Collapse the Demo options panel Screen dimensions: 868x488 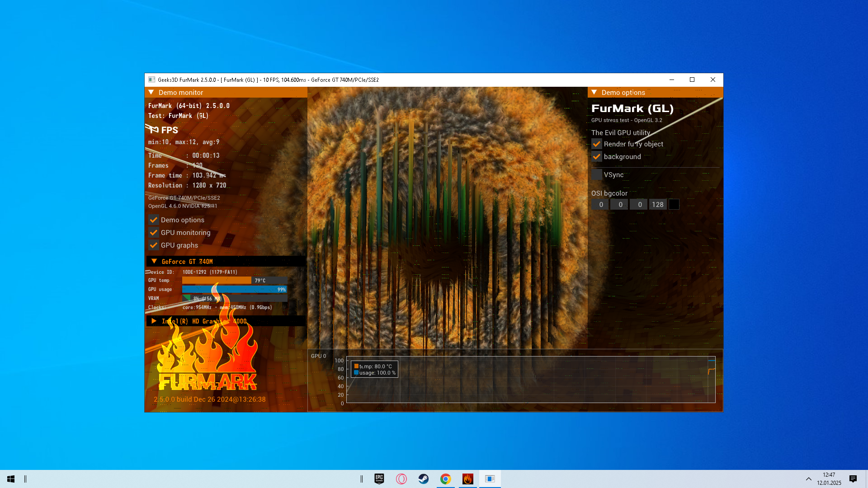[x=594, y=92]
